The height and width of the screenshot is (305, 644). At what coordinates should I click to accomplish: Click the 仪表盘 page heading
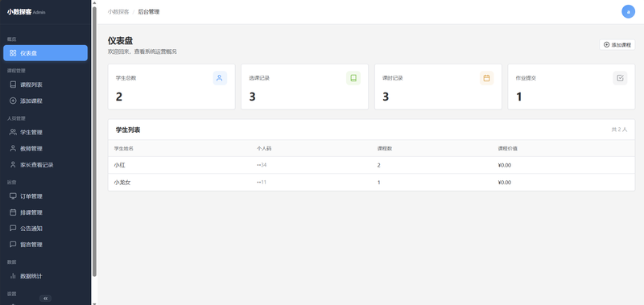120,40
